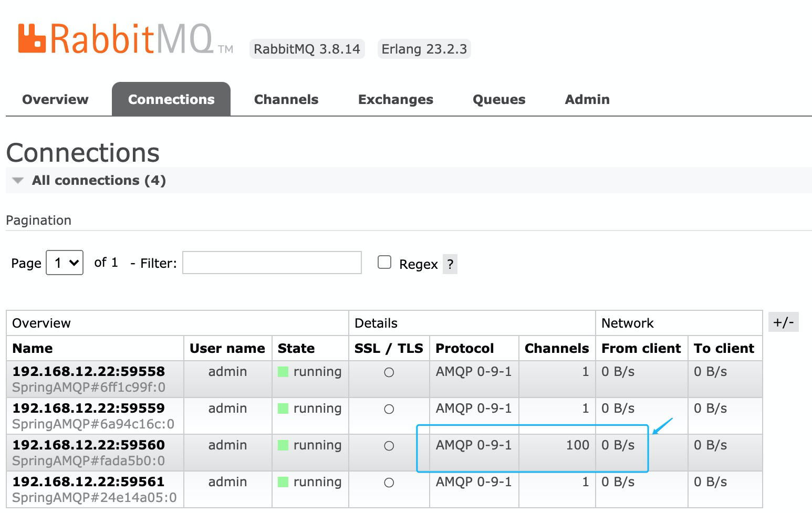The width and height of the screenshot is (812, 513).
Task: Click the disclosure triangle beside All connections
Action: pyautogui.click(x=17, y=180)
